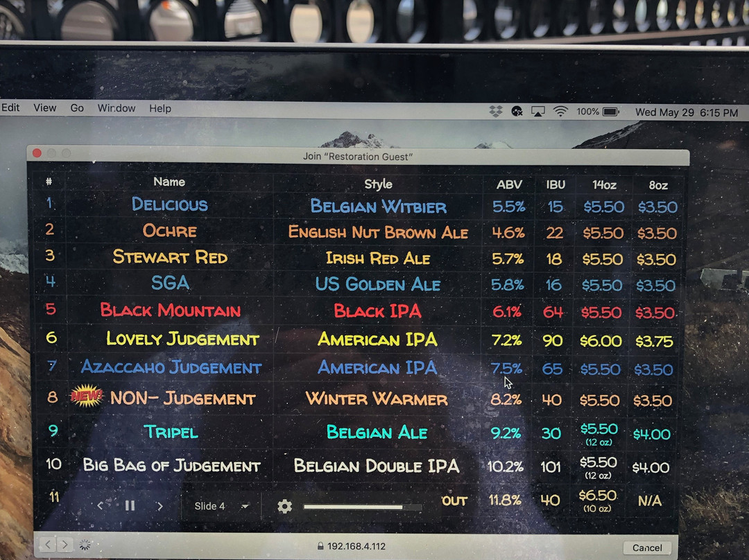The height and width of the screenshot is (560, 749).
Task: Click the Cancel button
Action: [x=646, y=548]
